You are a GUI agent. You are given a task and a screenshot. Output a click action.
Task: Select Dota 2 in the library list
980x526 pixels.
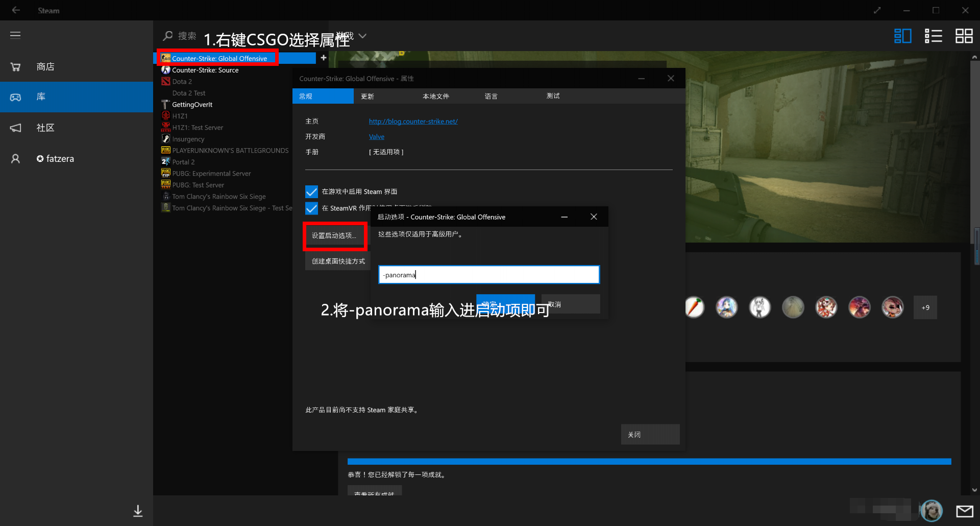pos(182,82)
